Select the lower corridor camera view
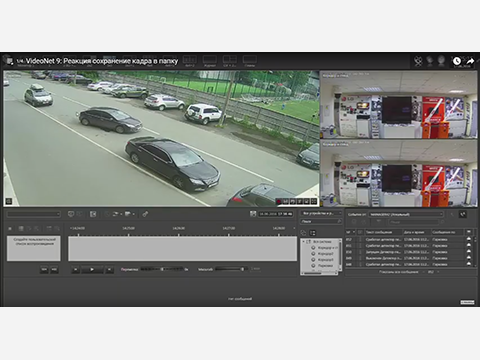This screenshot has width=480, height=360. [x=398, y=173]
